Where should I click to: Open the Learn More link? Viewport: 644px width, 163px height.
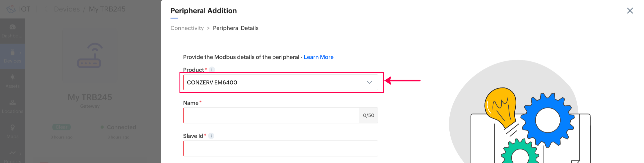coord(319,57)
